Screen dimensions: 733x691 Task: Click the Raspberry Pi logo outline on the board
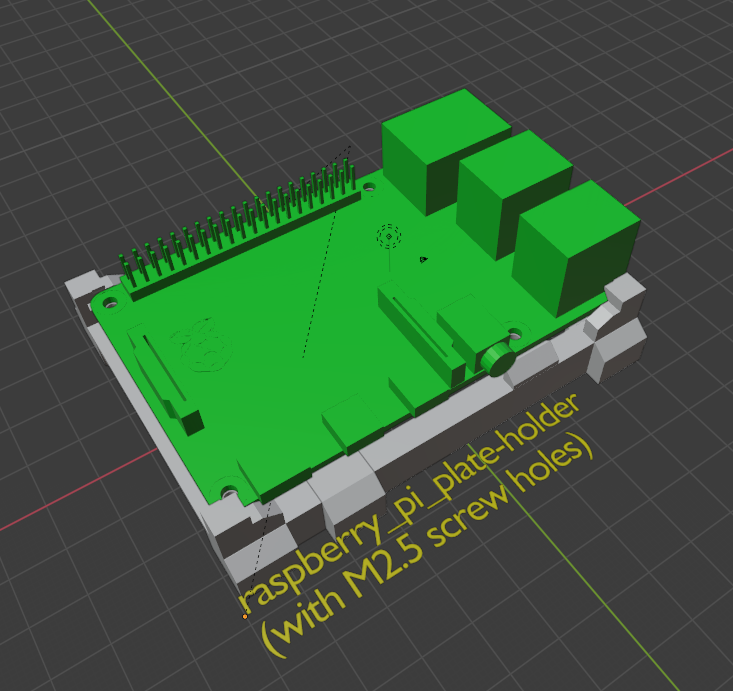point(202,346)
